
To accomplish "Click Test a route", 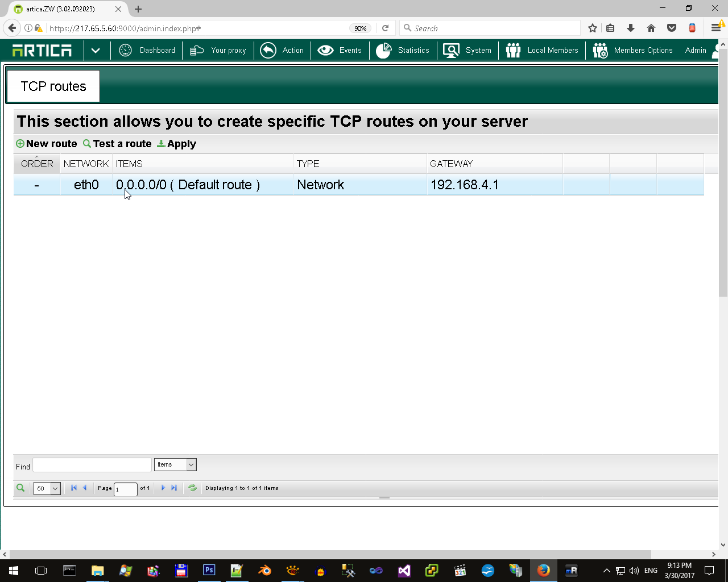I will tap(118, 144).
